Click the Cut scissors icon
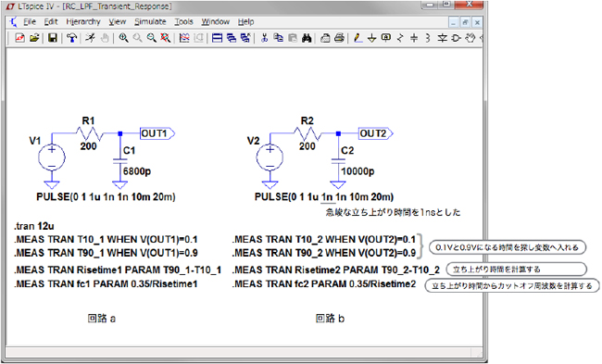The width and height of the screenshot is (602, 364). (x=264, y=38)
